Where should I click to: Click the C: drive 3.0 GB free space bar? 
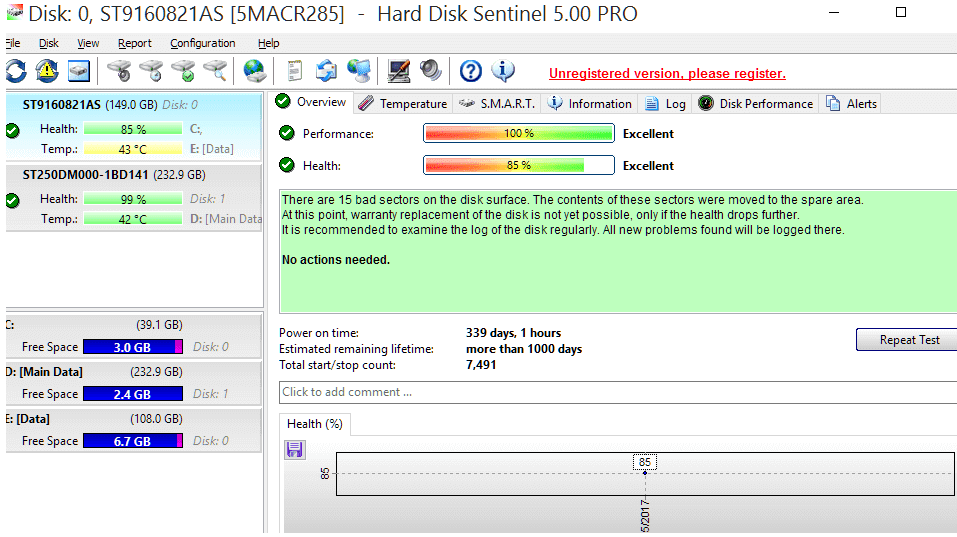coord(133,347)
